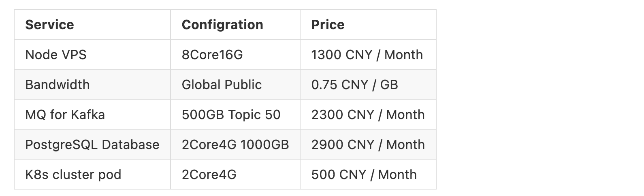This screenshot has width=644, height=196.
Task: Select the MQ for Kafka cell
Action: point(65,115)
